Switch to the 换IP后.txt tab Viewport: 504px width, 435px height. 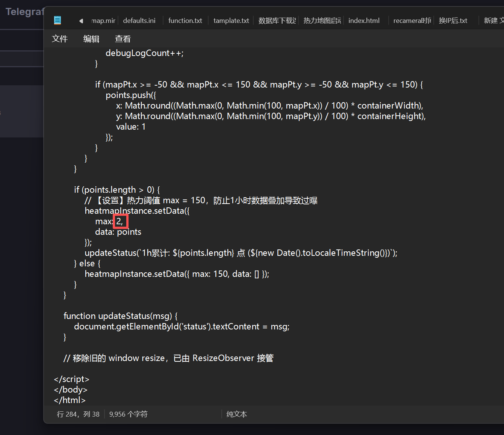coord(453,21)
